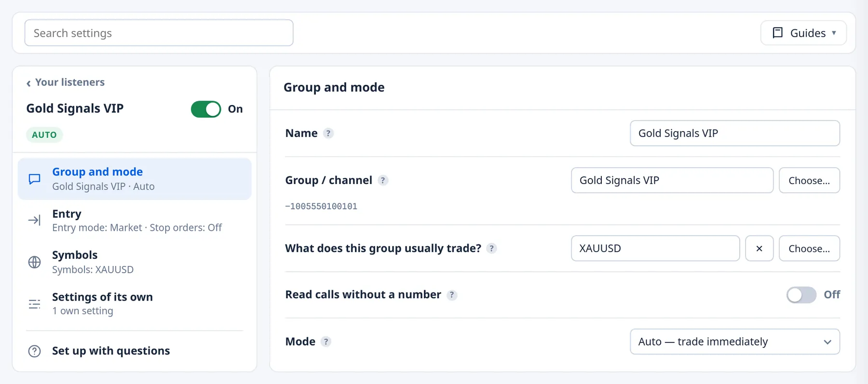Click the AUTO badge under Gold Signals VIP
The width and height of the screenshot is (868, 384).
[44, 135]
